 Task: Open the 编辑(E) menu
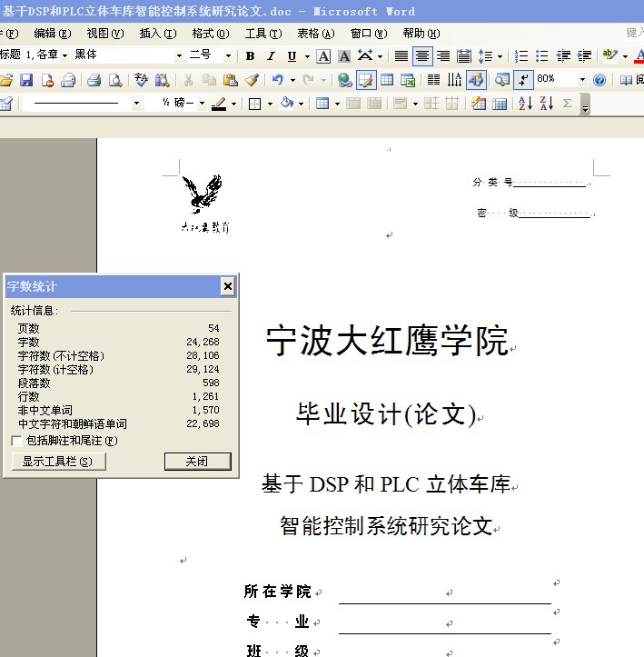click(53, 33)
